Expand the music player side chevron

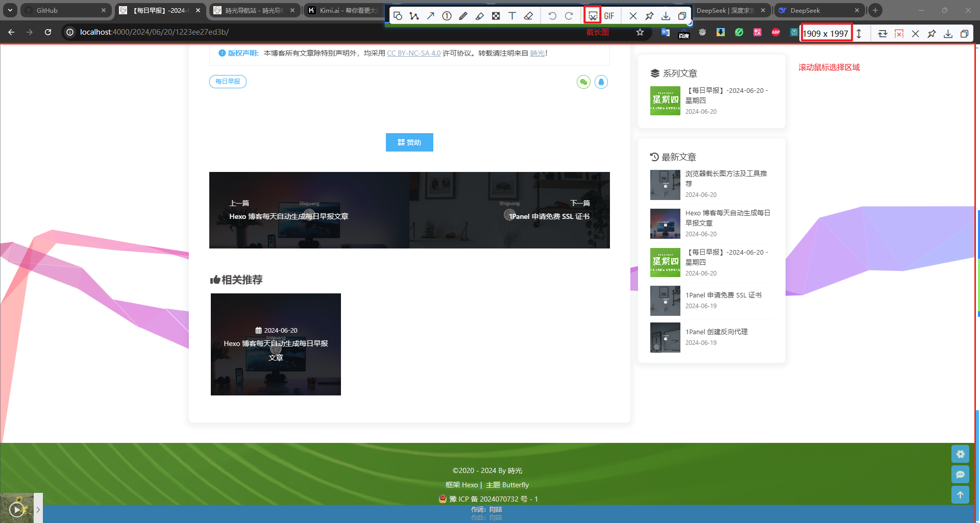click(38, 509)
